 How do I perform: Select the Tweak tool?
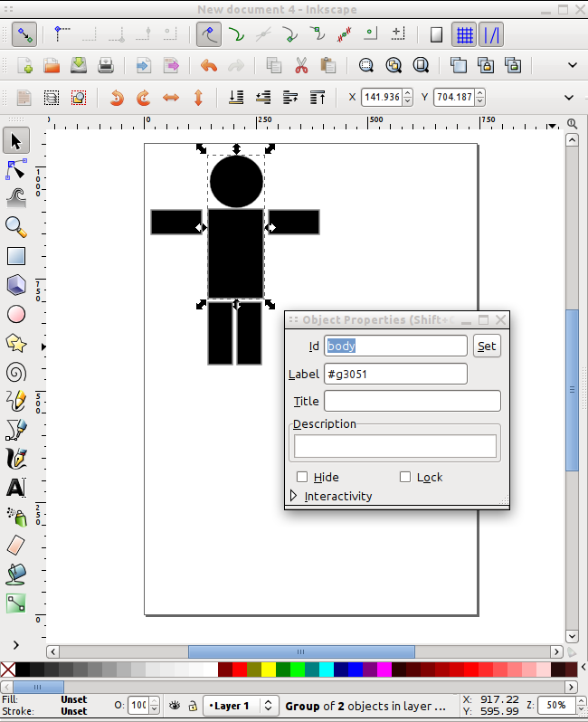(16, 198)
